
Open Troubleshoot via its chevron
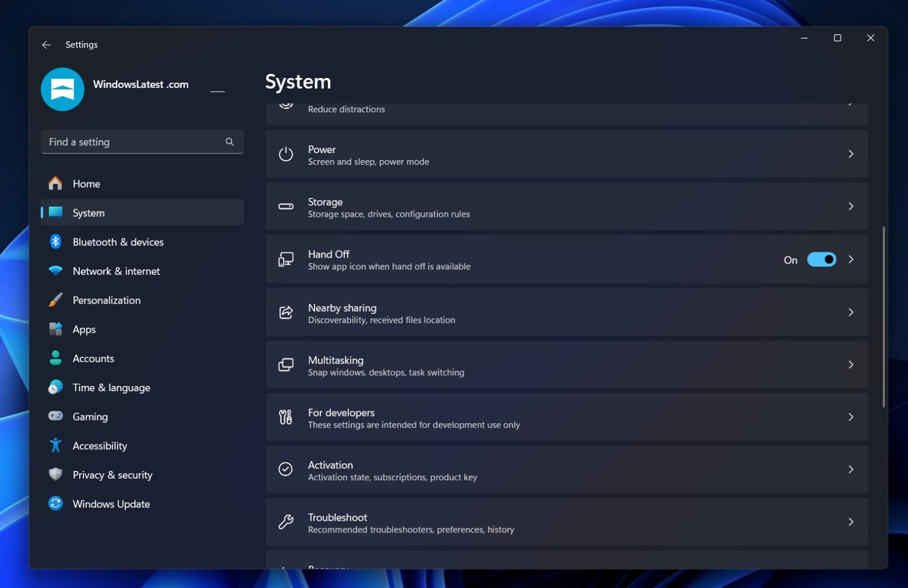pos(851,522)
